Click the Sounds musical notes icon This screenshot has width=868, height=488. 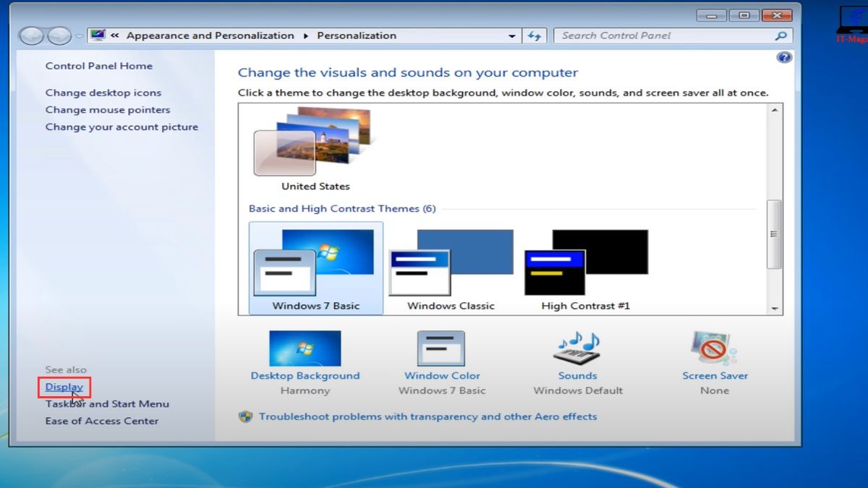pyautogui.click(x=577, y=348)
